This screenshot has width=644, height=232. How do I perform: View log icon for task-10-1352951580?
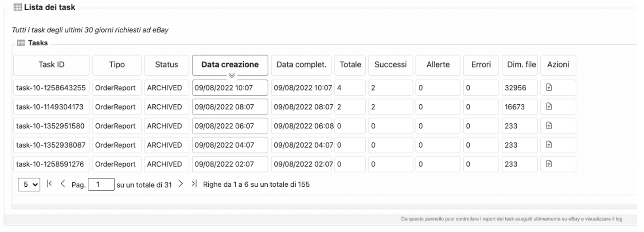click(x=549, y=126)
